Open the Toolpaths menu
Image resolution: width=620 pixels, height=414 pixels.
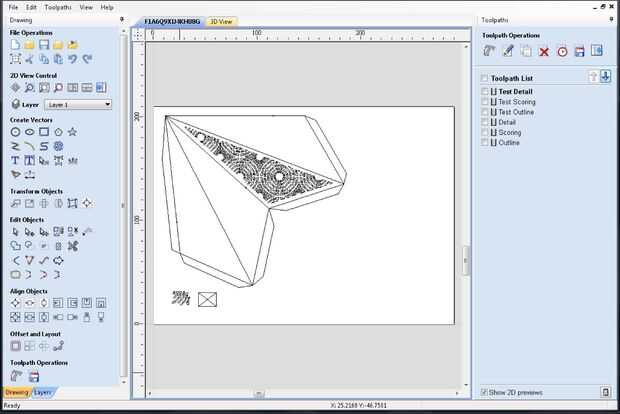(x=58, y=7)
